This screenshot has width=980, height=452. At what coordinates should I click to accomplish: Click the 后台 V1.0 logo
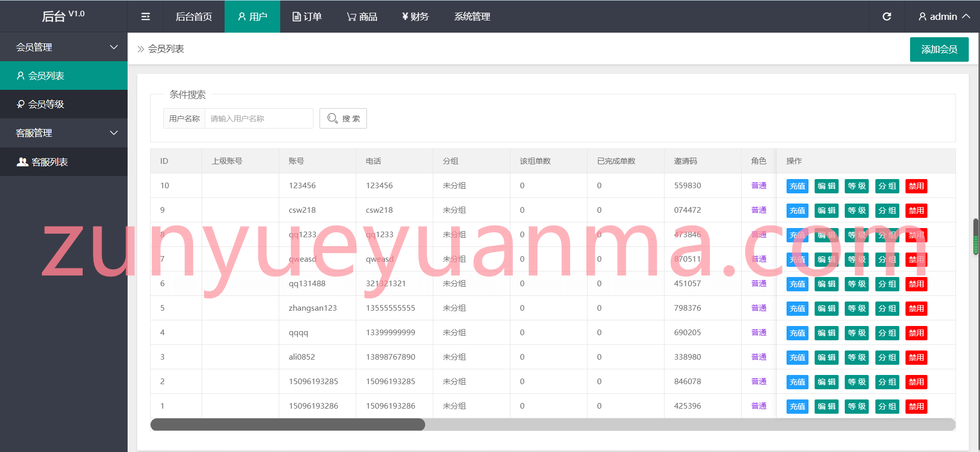(x=63, y=16)
